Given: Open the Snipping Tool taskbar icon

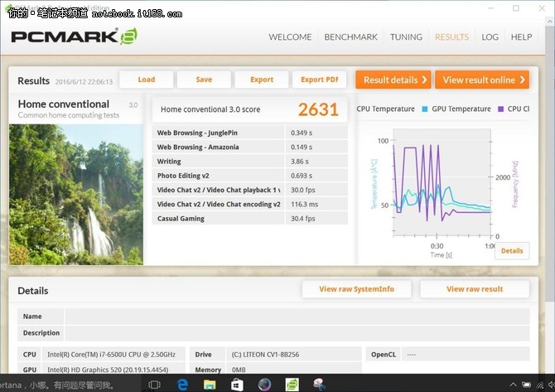Looking at the screenshot, I should pyautogui.click(x=319, y=385).
